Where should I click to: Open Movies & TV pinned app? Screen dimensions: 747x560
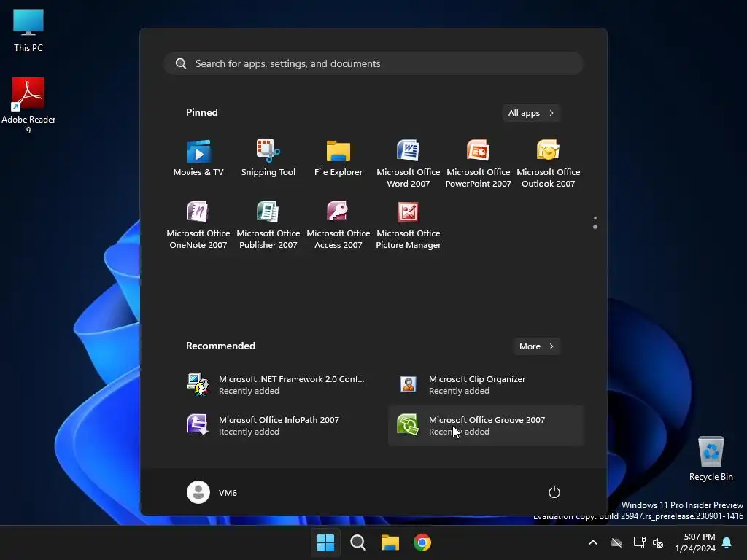click(198, 158)
